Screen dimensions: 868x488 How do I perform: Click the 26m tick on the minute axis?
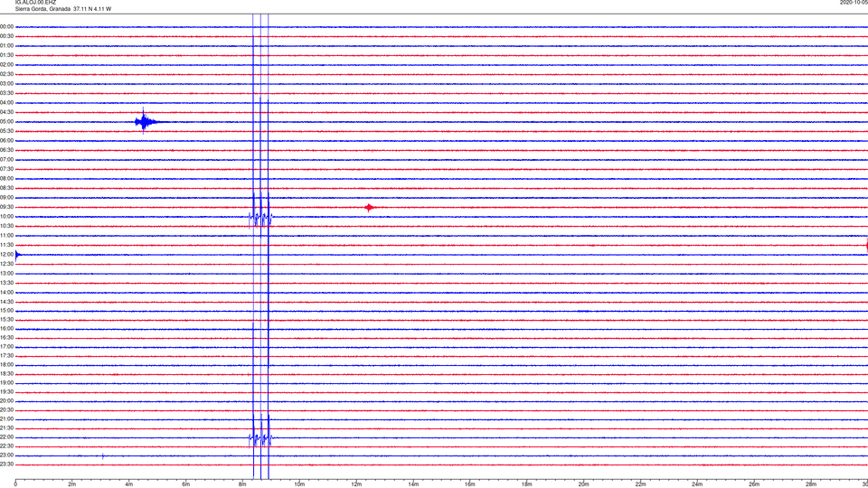point(754,484)
